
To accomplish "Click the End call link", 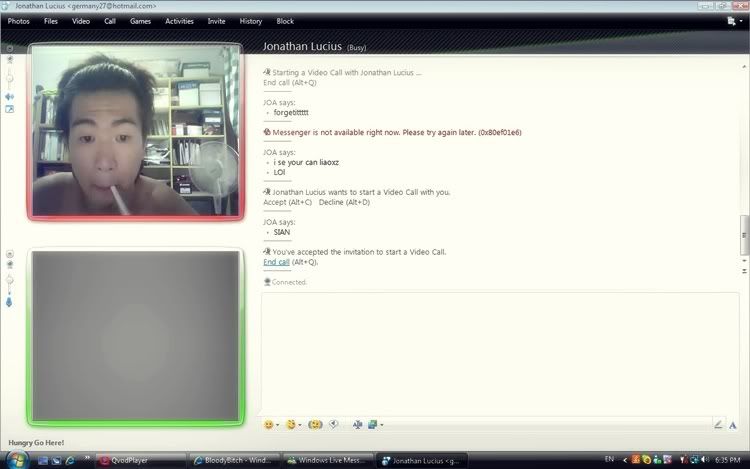I will tap(276, 262).
